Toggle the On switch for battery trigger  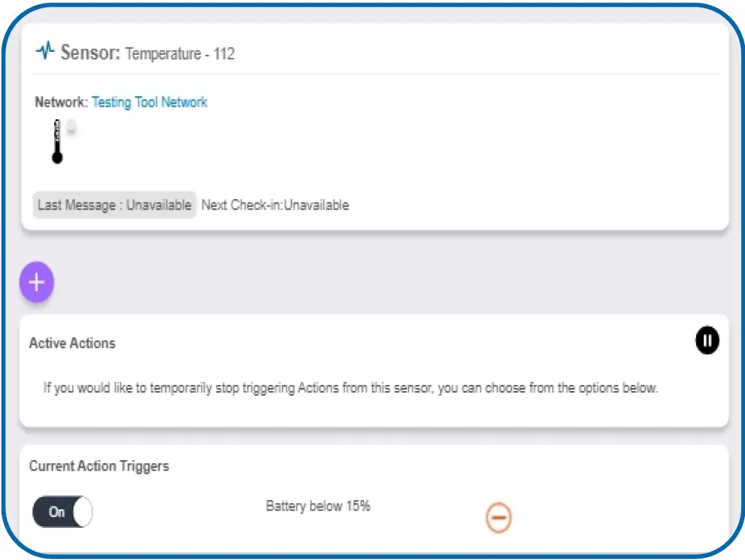[x=62, y=512]
